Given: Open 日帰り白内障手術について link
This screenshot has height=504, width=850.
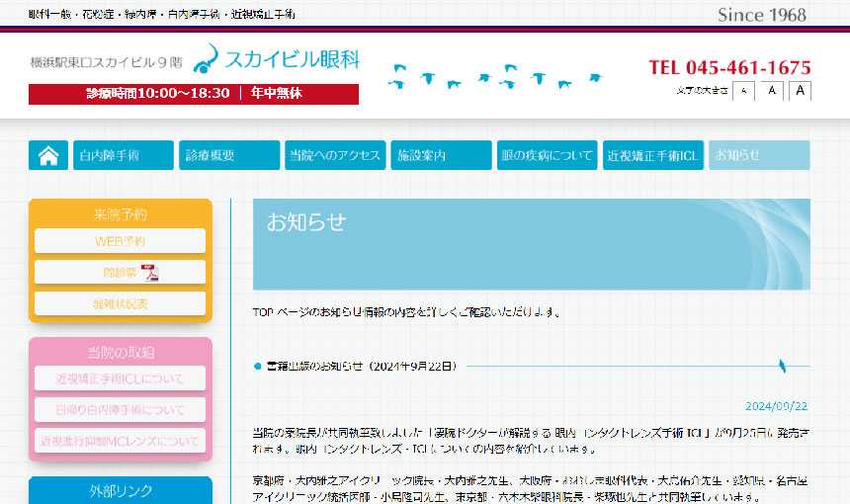Looking at the screenshot, I should 120,410.
